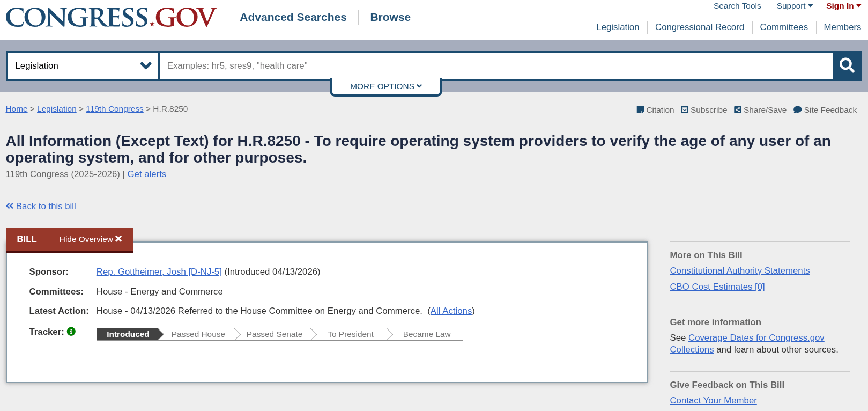Open the Members page
This screenshot has height=411, width=868.
pyautogui.click(x=842, y=27)
